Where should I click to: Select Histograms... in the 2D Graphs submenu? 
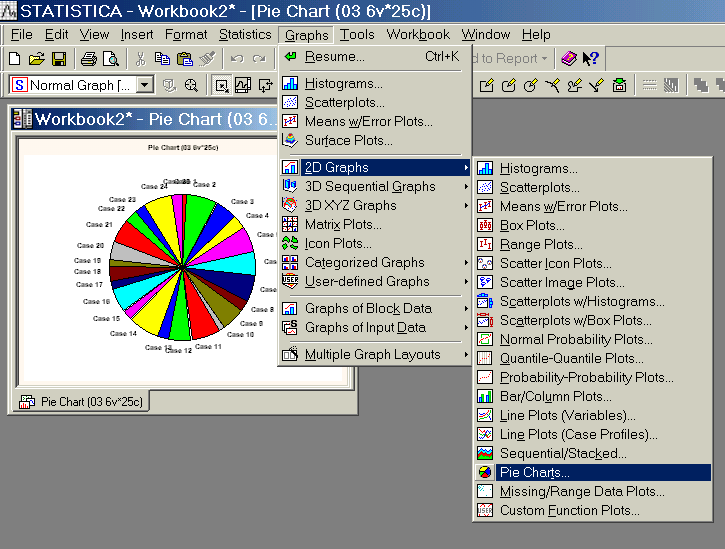click(593, 168)
